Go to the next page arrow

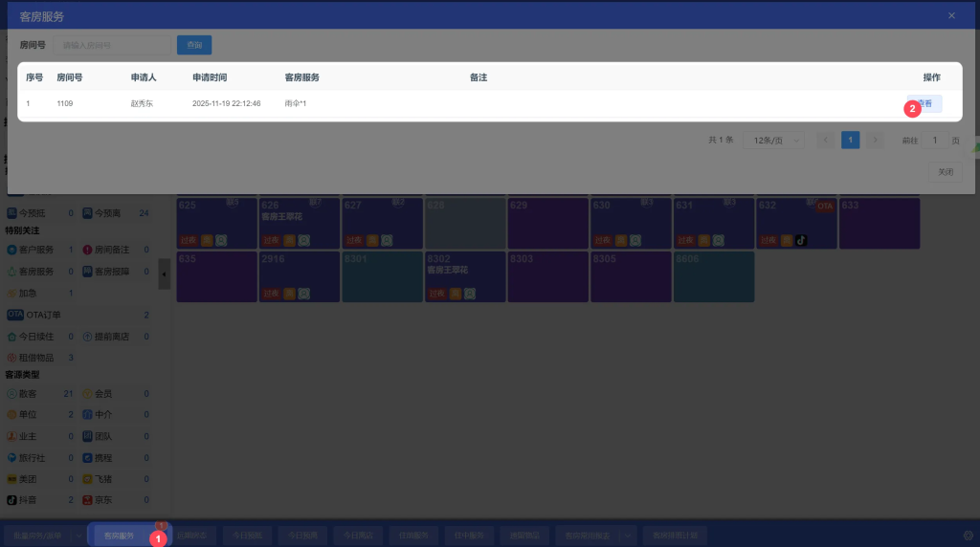(875, 141)
